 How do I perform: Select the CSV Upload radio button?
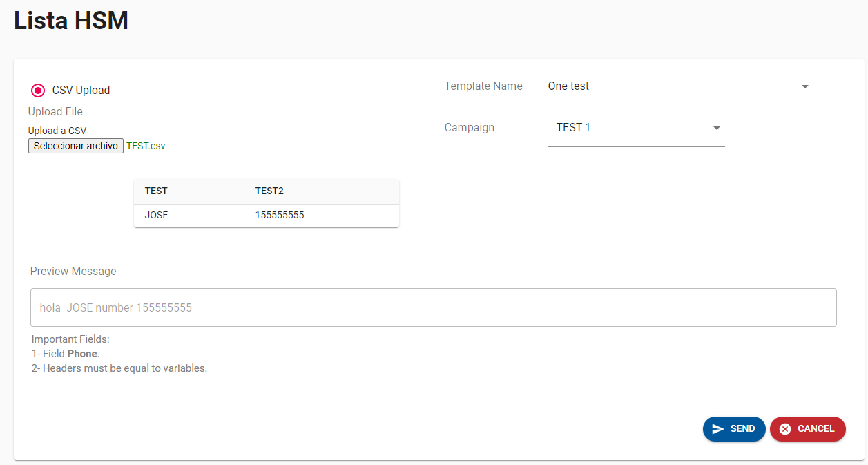coord(38,91)
